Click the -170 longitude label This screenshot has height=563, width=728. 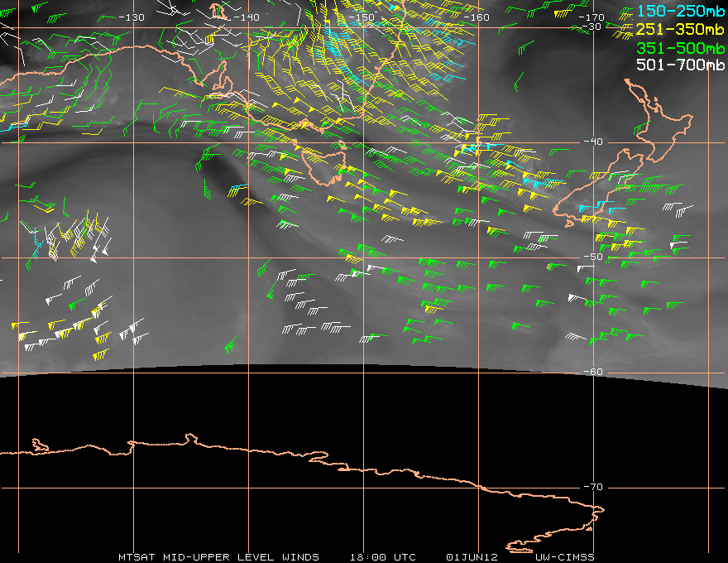(x=591, y=17)
